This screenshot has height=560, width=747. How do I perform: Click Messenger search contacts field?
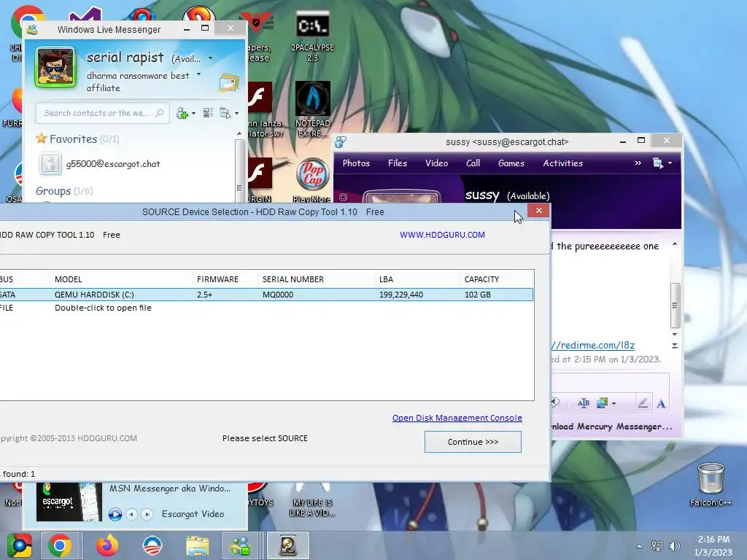pos(102,113)
